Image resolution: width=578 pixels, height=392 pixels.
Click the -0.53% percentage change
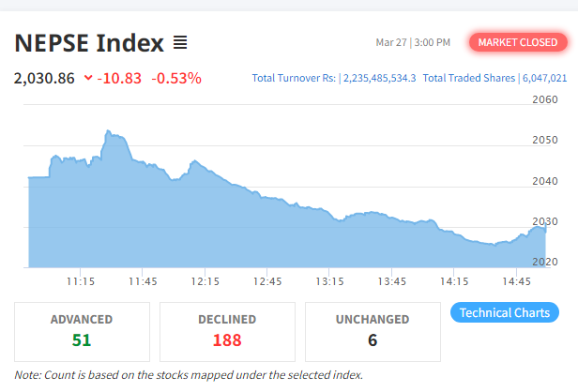tap(176, 78)
